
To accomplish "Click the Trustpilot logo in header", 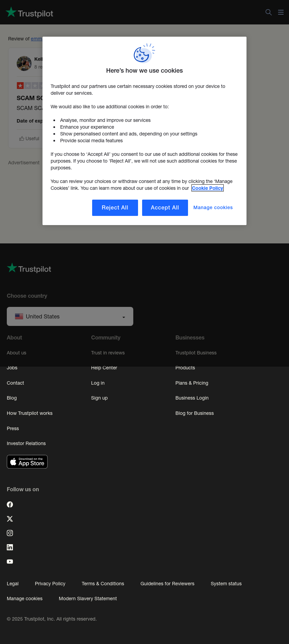I will pos(29,13).
